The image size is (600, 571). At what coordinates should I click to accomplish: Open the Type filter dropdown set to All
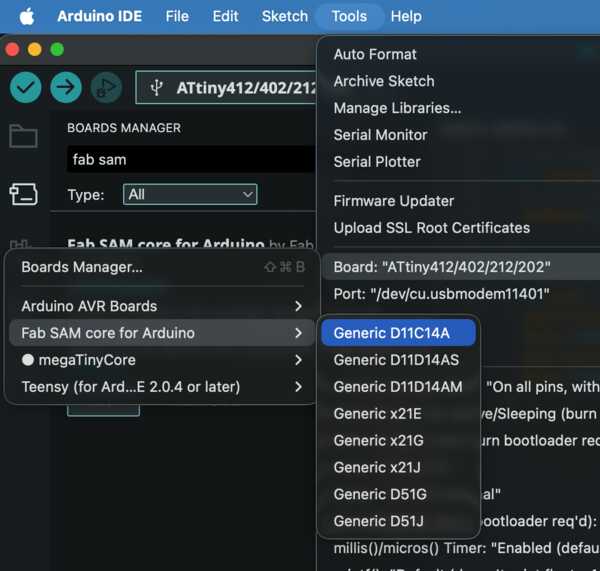(190, 194)
